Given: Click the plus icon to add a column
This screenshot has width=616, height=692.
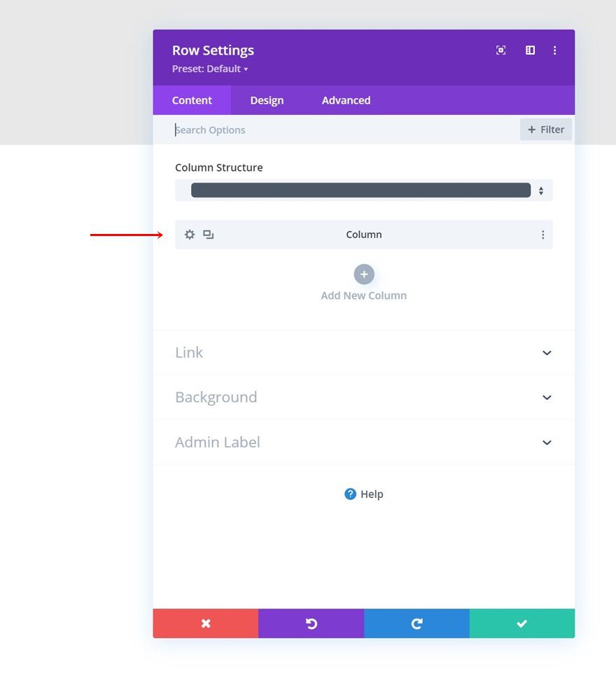Looking at the screenshot, I should [364, 274].
